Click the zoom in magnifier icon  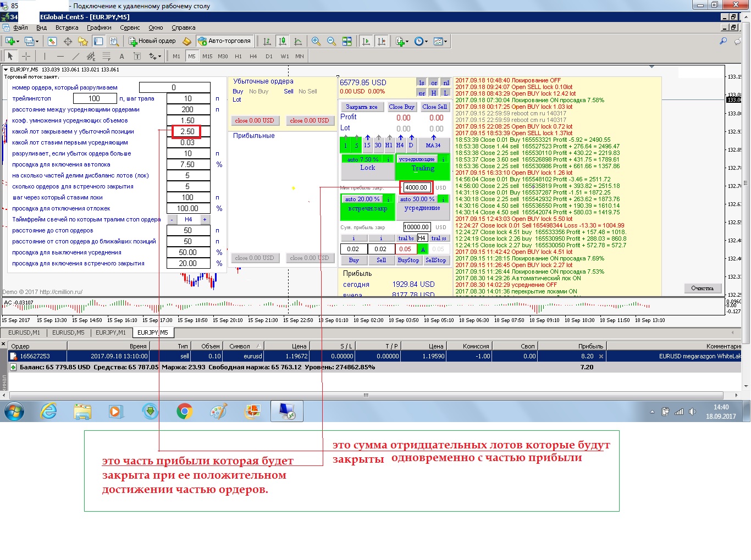(316, 41)
